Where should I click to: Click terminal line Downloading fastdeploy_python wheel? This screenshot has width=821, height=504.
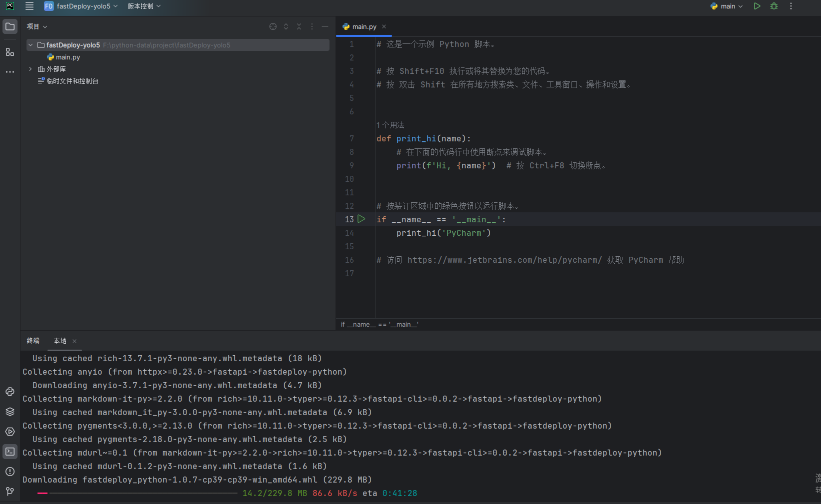pyautogui.click(x=197, y=480)
